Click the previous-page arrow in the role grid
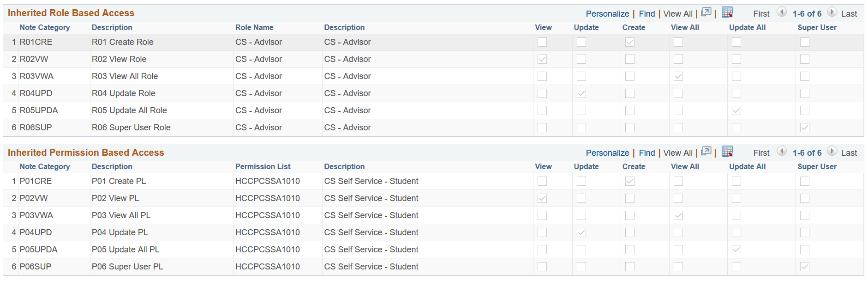Screen dimensions: 868x281 782,12
